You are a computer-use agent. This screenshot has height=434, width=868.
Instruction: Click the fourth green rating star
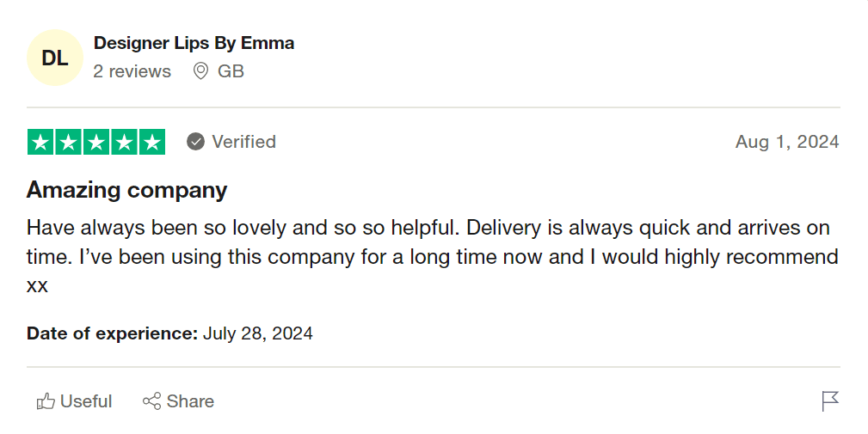coord(123,142)
